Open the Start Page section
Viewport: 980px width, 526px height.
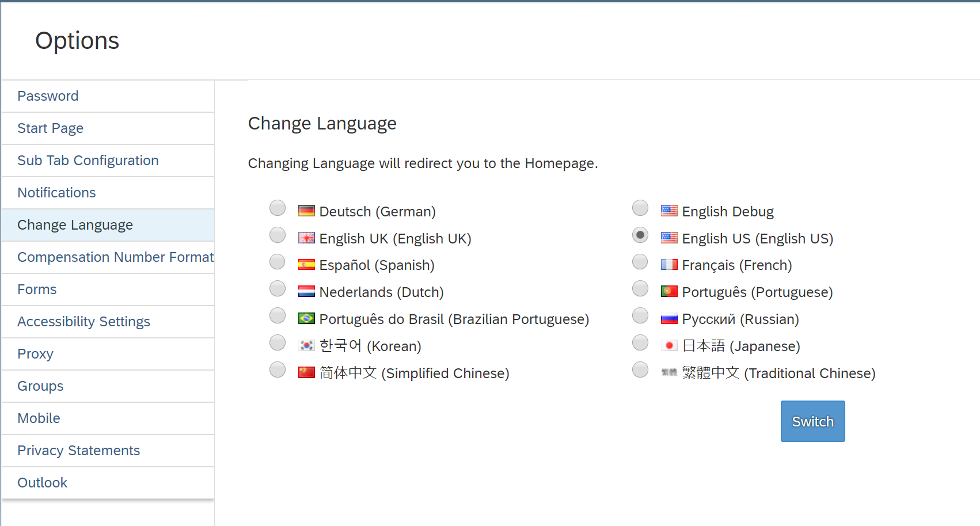point(108,128)
